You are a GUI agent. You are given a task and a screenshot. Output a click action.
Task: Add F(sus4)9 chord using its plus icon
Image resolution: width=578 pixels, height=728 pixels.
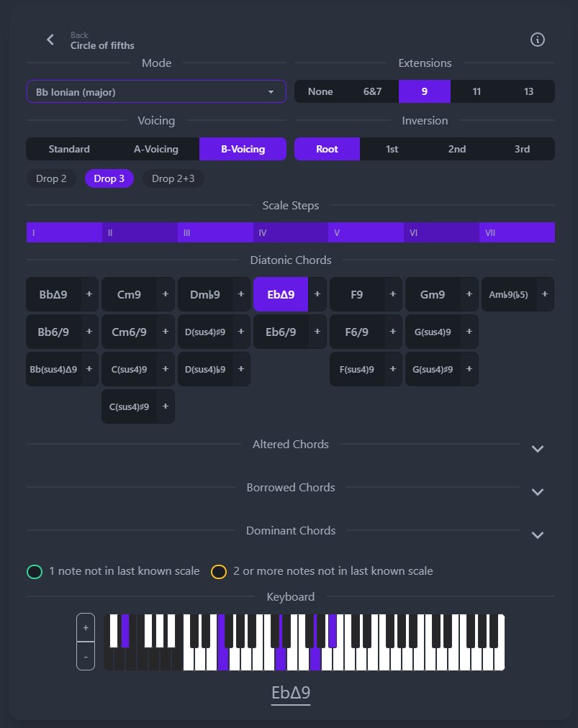coord(393,369)
